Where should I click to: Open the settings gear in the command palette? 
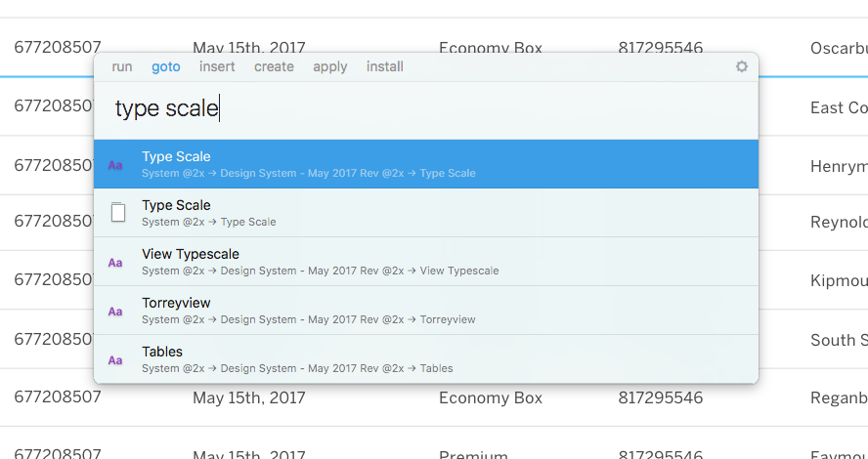coord(741,66)
